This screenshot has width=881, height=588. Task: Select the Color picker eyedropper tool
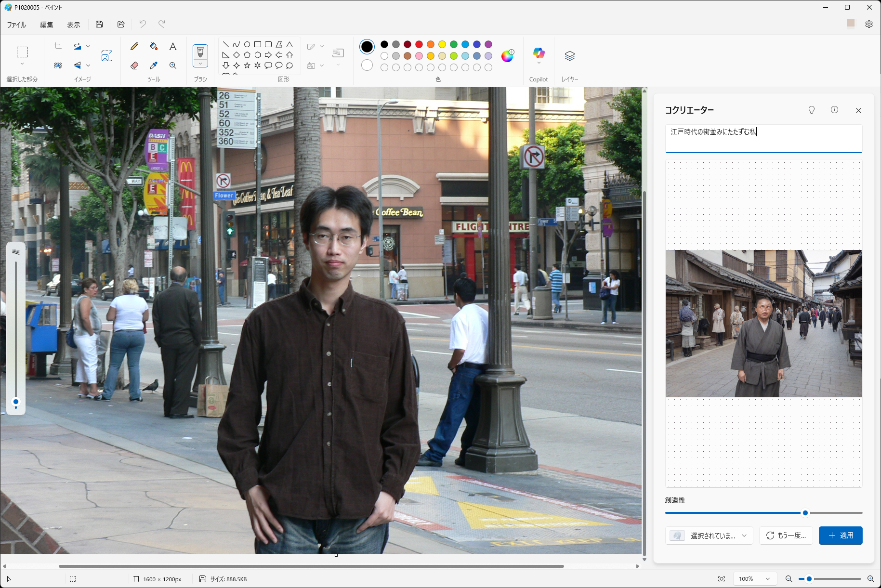pos(154,65)
